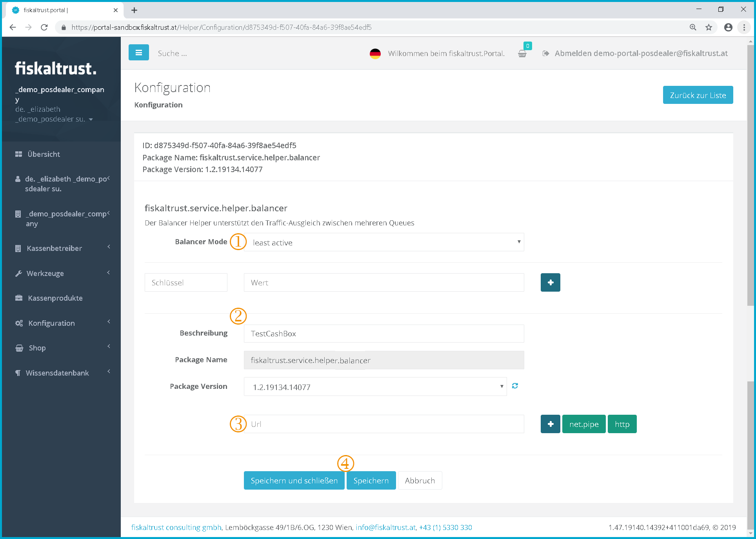The width and height of the screenshot is (756, 539).
Task: Refresh package versions with reload icon
Action: pos(515,386)
